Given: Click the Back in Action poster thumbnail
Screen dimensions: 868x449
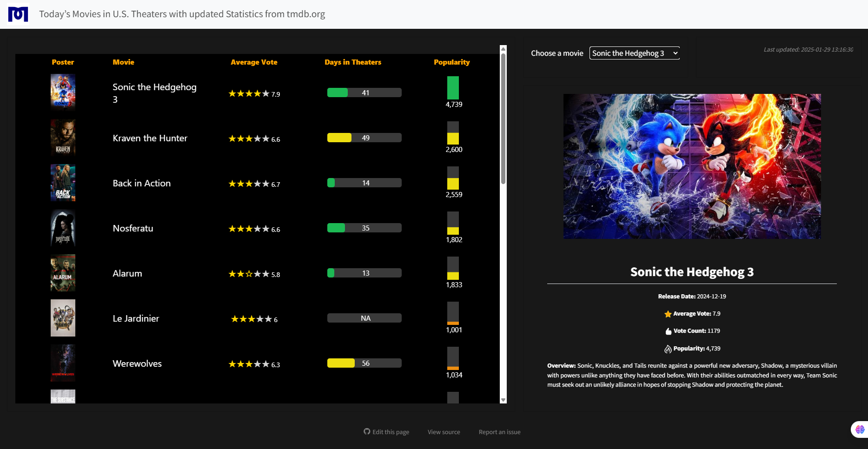Looking at the screenshot, I should coord(63,182).
